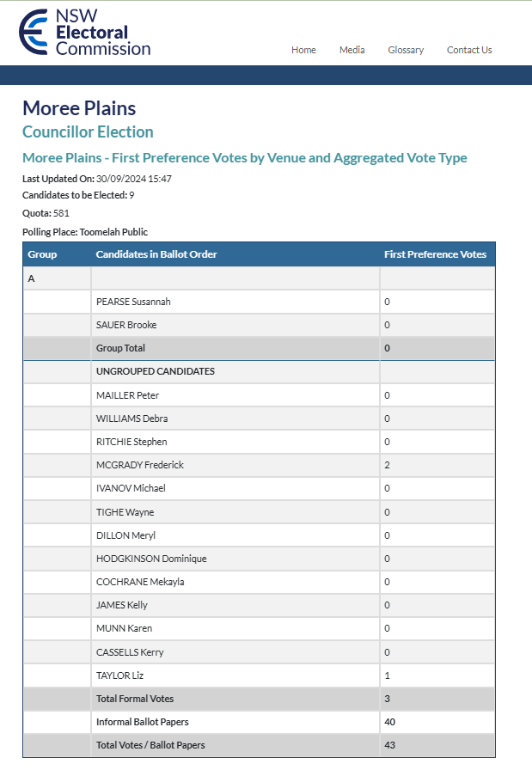Click the TAYLOR Liz candidate name
532x770 pixels.
[x=119, y=675]
